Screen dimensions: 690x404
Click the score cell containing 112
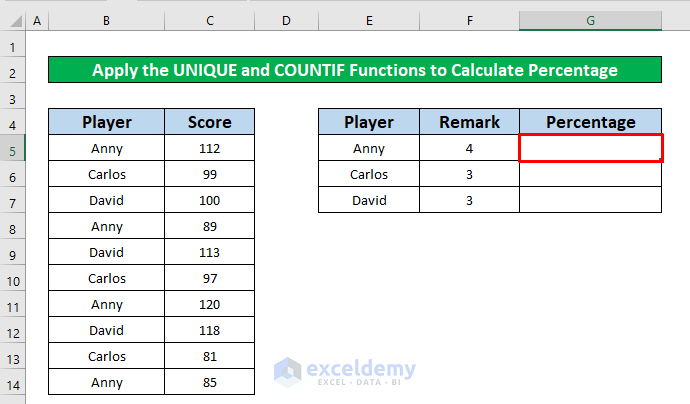coord(210,149)
